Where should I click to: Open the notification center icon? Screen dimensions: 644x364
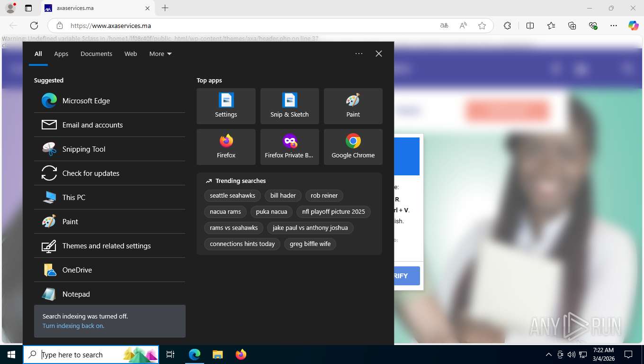click(x=628, y=355)
